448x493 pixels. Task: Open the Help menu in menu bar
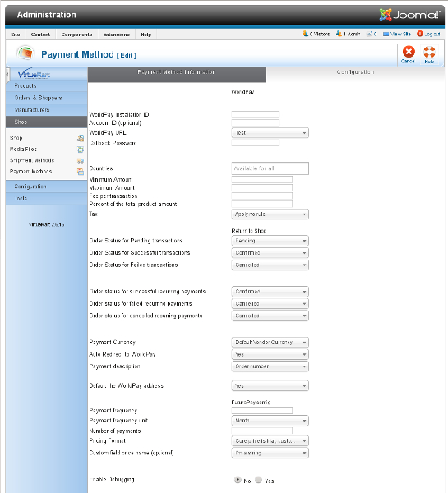pyautogui.click(x=146, y=35)
